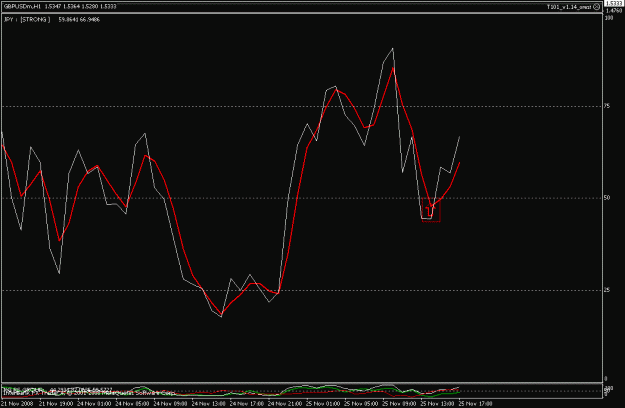Click the 1.5333 current price label
Screen dimensions: 625x408
(x=614, y=3)
